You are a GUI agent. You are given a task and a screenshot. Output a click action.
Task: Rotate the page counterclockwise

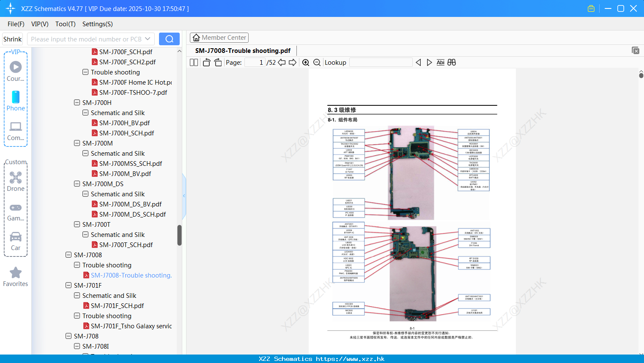206,63
